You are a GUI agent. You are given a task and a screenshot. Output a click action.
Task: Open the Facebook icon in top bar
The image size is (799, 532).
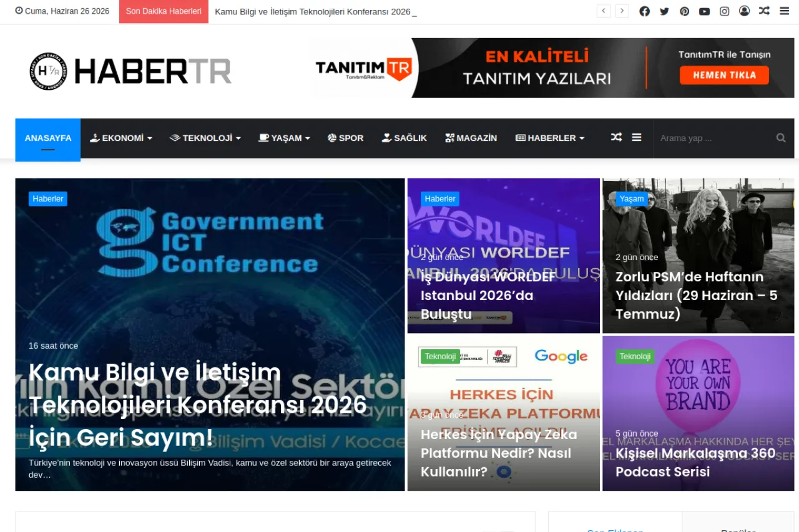tap(644, 11)
